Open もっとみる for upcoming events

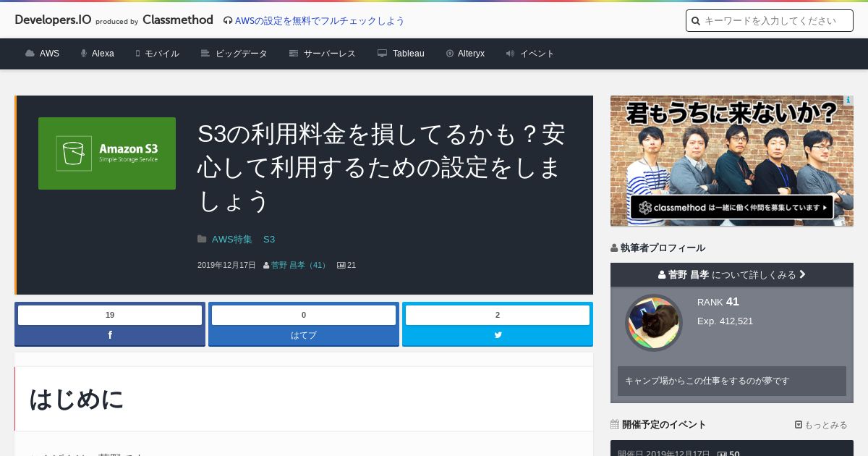point(821,425)
